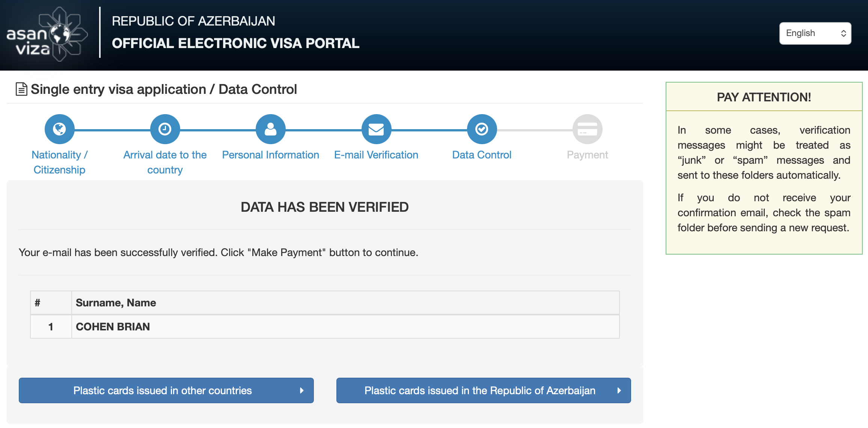This screenshot has width=868, height=428.
Task: Click the asan viza logo
Action: tap(47, 34)
